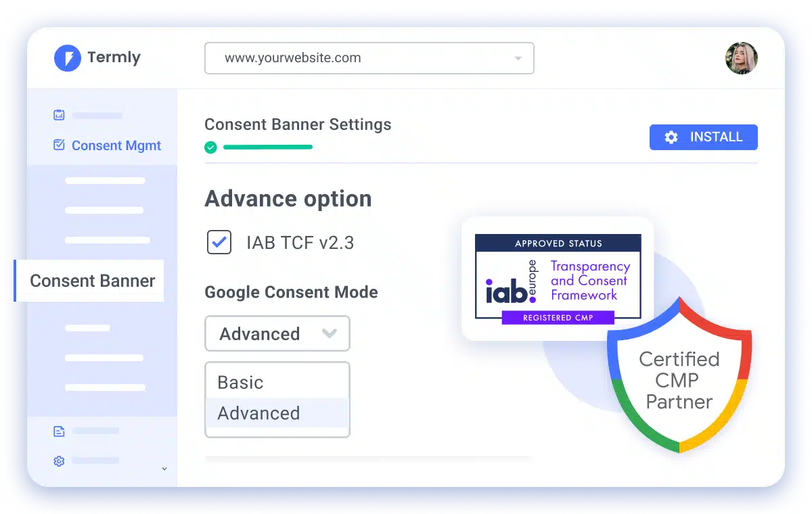Expand the small chevron at sidebar bottom
This screenshot has width=812, height=514.
click(164, 469)
